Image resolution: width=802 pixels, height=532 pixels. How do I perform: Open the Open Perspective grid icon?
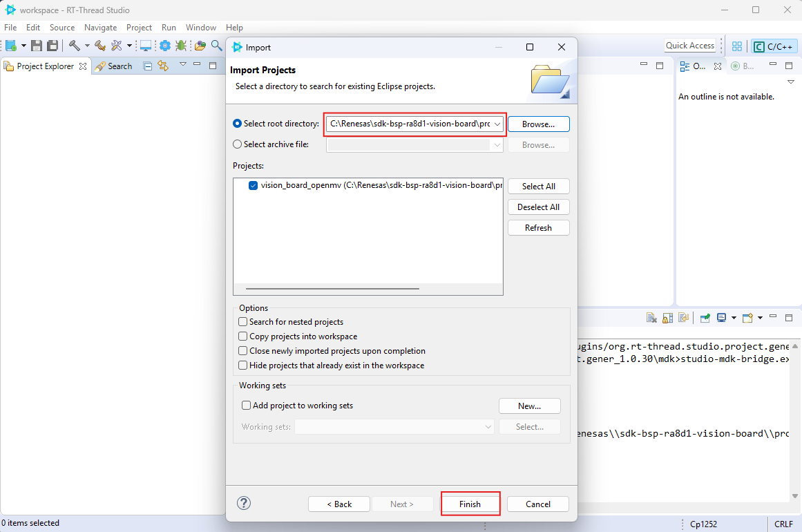(x=737, y=46)
